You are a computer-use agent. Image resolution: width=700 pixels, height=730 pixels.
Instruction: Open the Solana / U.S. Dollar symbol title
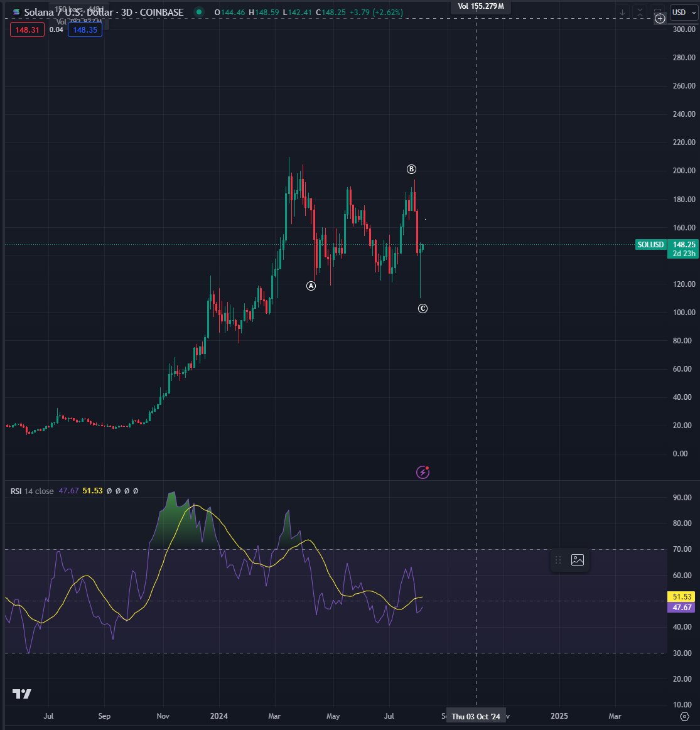tap(104, 12)
